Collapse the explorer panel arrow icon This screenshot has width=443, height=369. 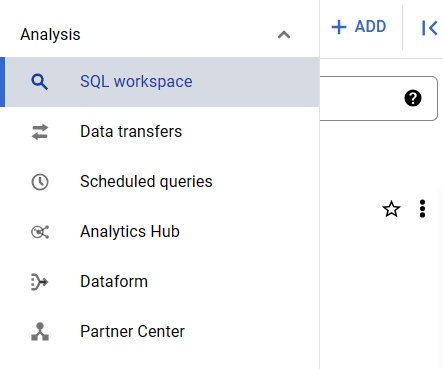pyautogui.click(x=429, y=28)
